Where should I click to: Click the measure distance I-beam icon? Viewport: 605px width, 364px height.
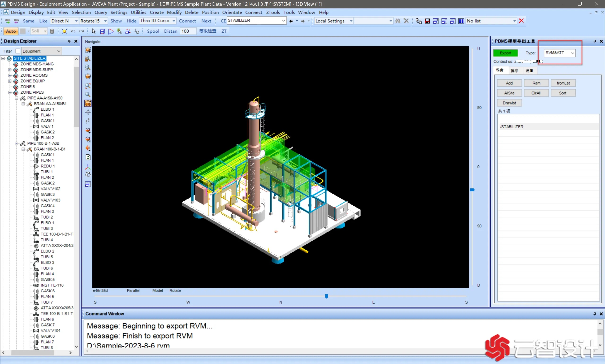click(x=136, y=31)
